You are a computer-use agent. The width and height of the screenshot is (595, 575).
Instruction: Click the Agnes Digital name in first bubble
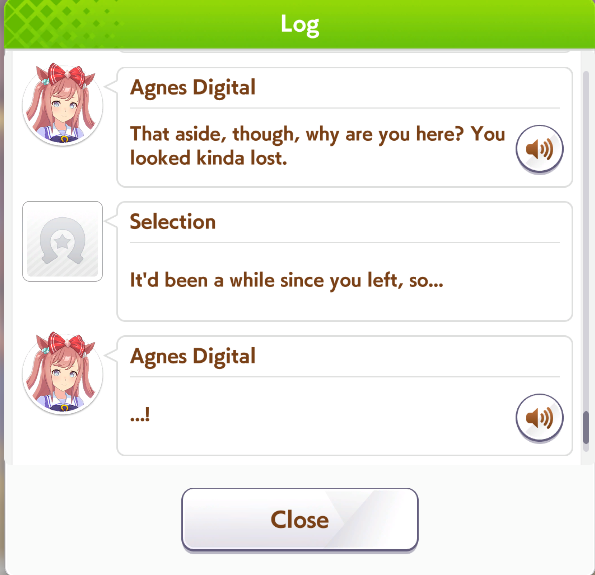(193, 88)
